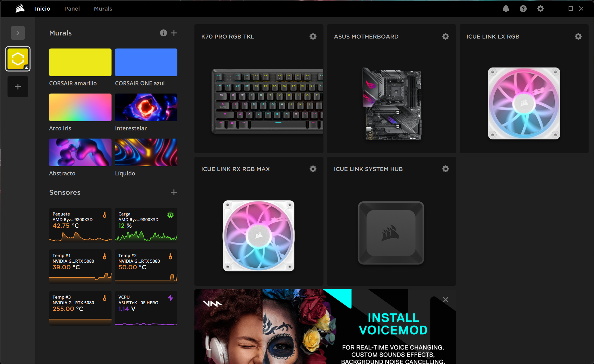
Task: Open iCUE settings gear in title bar
Action: 540,9
